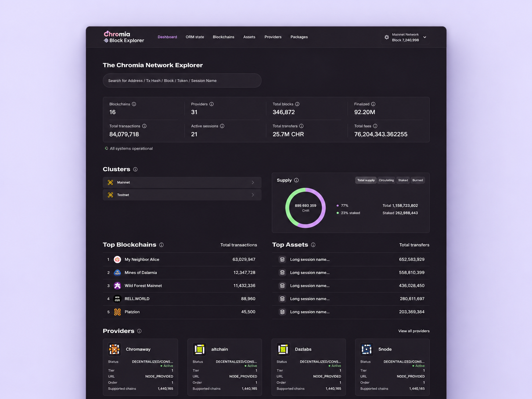Image resolution: width=532 pixels, height=399 pixels.
Task: Click All systems operational status
Action: 129,148
